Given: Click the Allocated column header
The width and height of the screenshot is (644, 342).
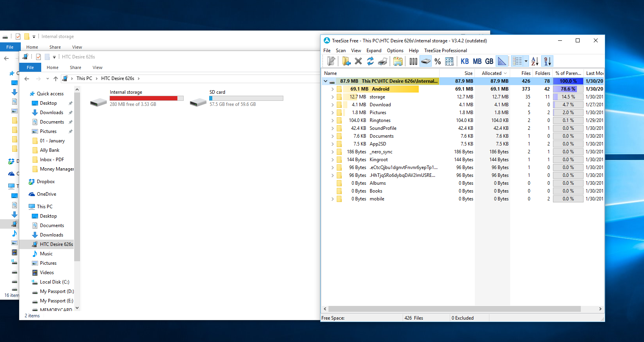Looking at the screenshot, I should point(492,73).
